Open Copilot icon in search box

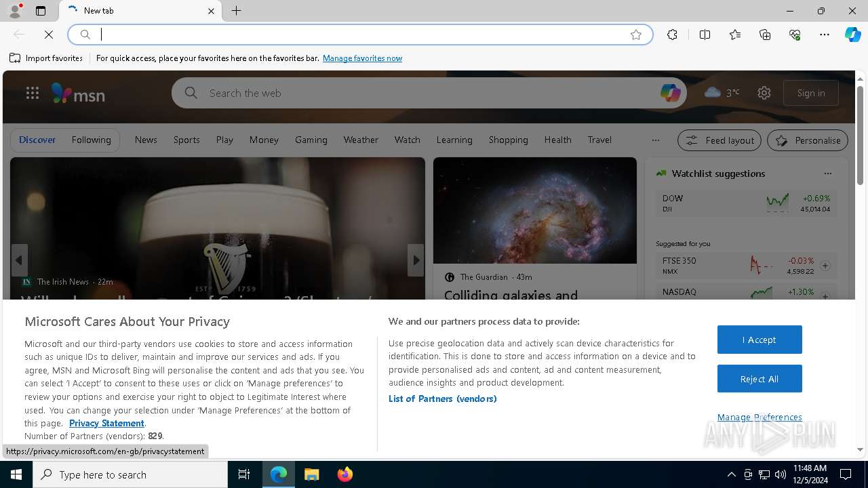pyautogui.click(x=670, y=93)
